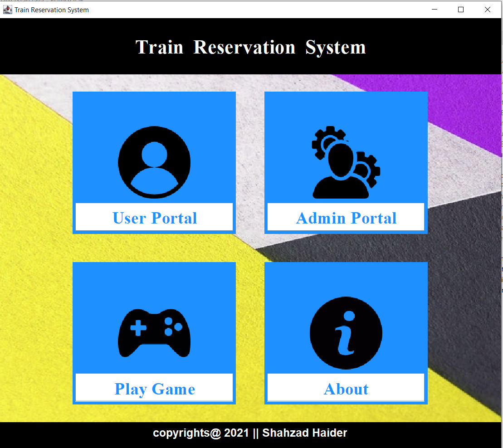Click the Train Reservation System header title
This screenshot has width=503, height=448.
250,47
